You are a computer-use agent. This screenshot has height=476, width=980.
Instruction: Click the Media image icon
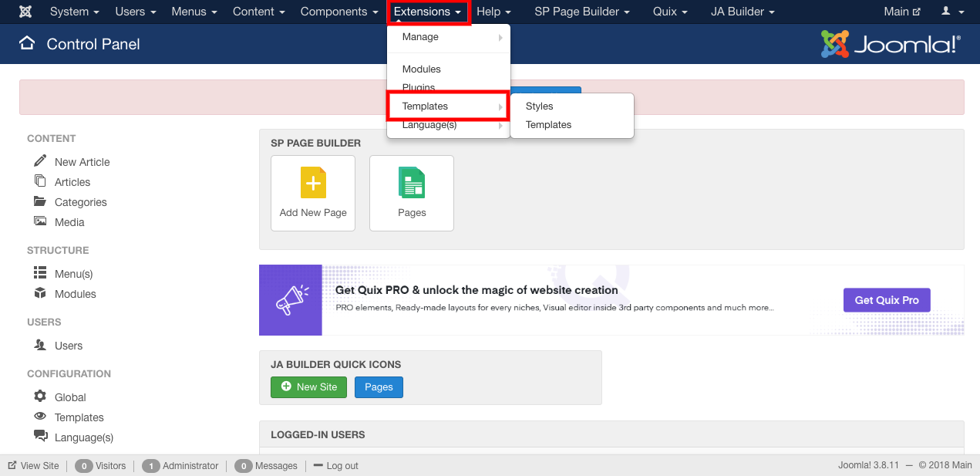click(x=40, y=221)
